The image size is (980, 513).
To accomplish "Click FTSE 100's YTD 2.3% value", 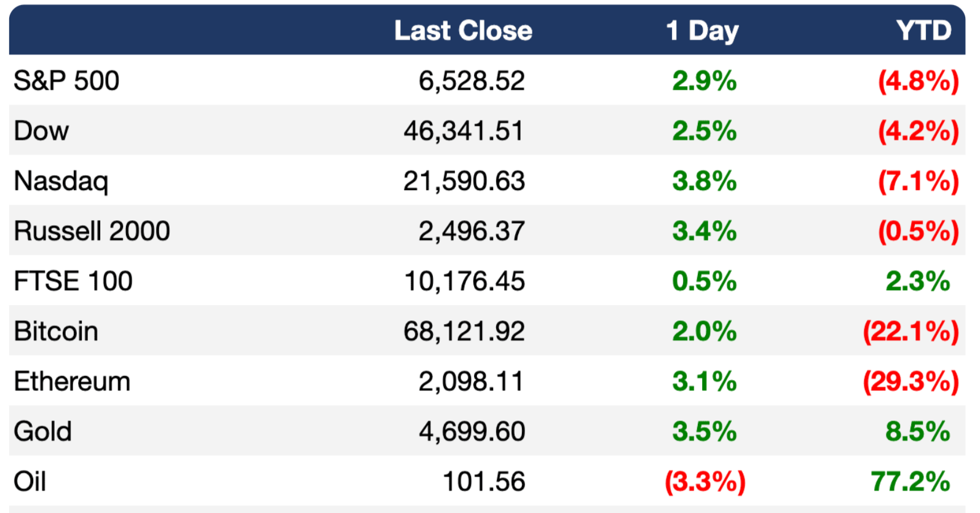I will click(x=917, y=282).
